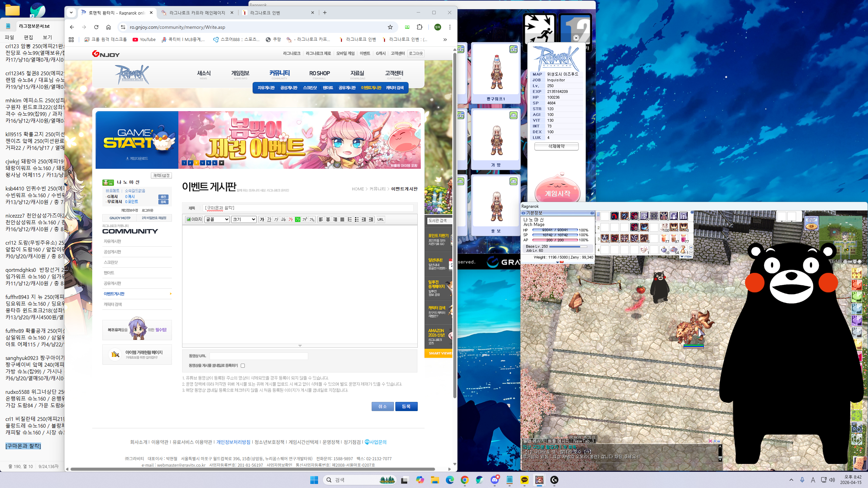Click into the 동영상 URL input field
Image resolution: width=868 pixels, height=488 pixels.
pos(258,356)
